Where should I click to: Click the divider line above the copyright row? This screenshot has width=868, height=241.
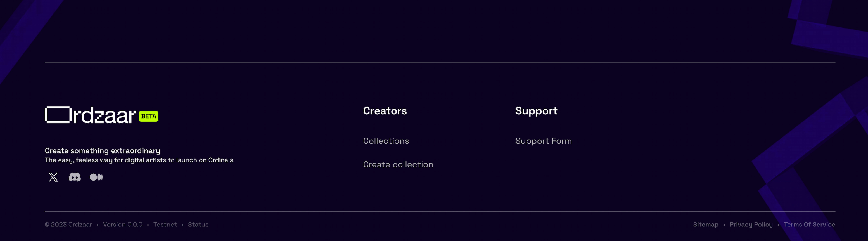point(440,212)
